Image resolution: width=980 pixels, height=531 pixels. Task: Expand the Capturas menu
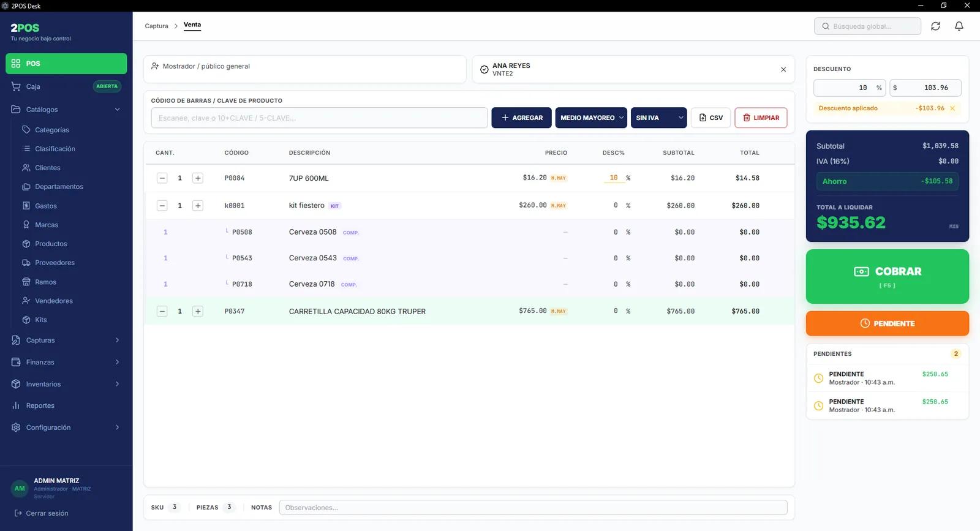[x=66, y=341]
